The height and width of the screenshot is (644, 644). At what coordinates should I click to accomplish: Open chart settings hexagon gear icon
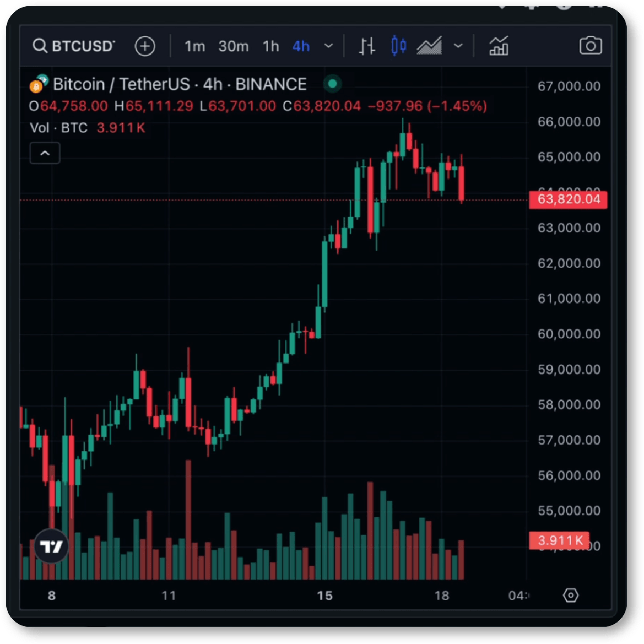571,596
